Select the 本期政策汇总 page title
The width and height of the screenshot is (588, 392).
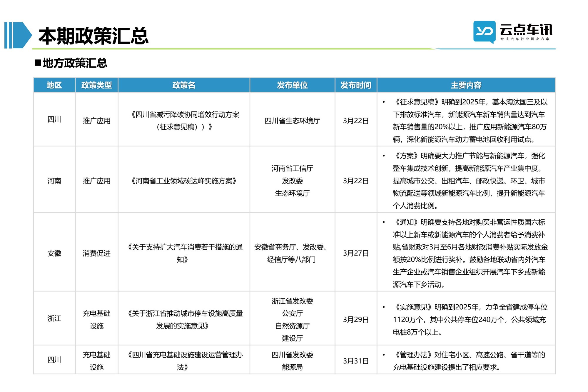[93, 36]
